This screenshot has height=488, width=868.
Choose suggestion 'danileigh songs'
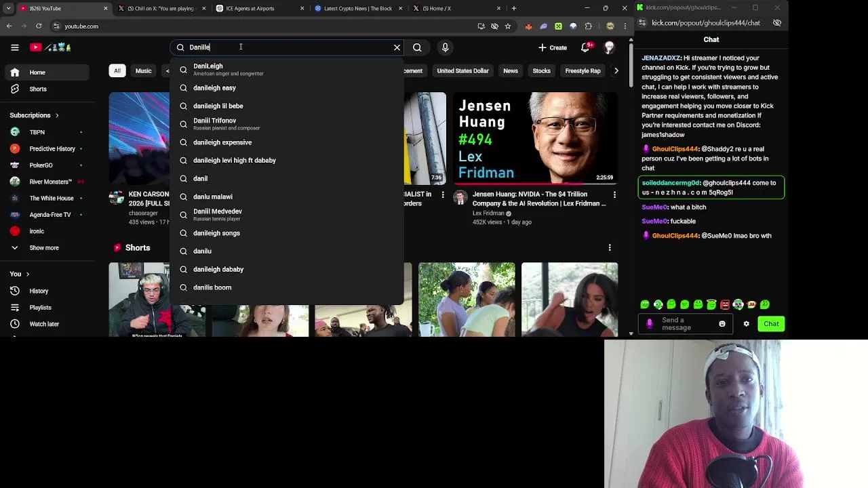287,233
